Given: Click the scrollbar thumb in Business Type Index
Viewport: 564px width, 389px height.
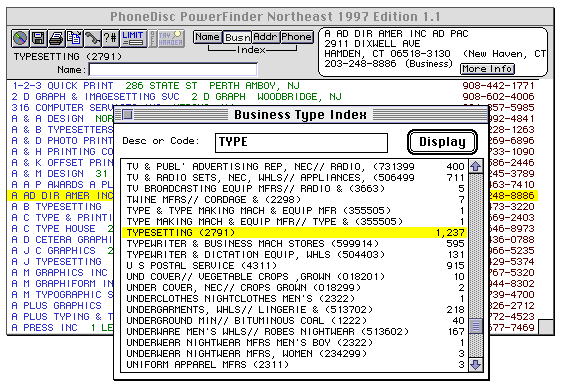Looking at the screenshot, I should coord(476,326).
